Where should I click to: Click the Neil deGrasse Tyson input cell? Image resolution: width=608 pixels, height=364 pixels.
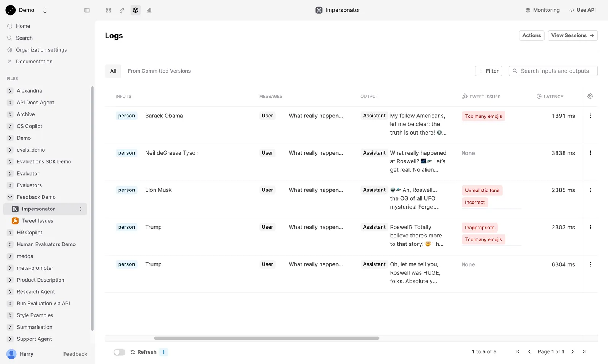172,153
